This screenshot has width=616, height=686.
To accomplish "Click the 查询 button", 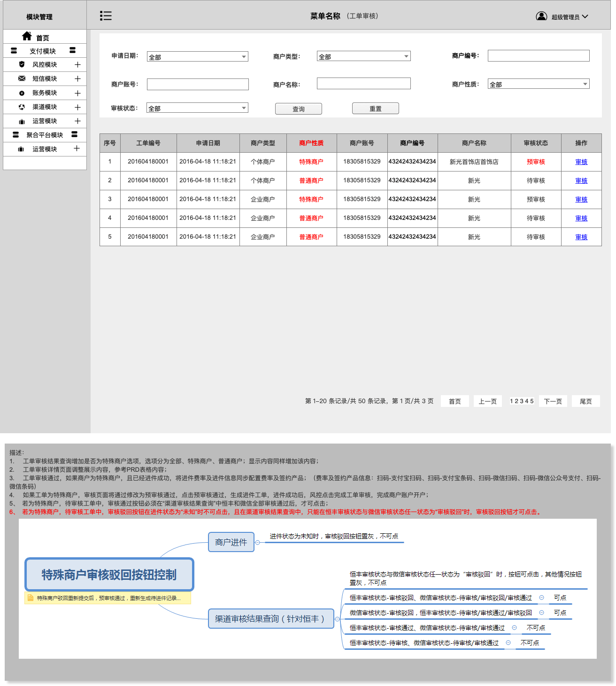I will 299,109.
